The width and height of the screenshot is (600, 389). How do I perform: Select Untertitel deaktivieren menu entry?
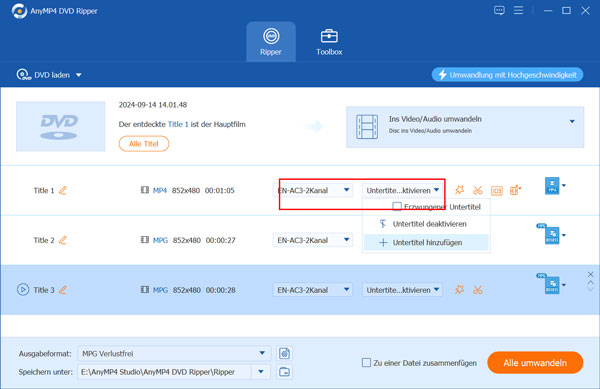426,224
